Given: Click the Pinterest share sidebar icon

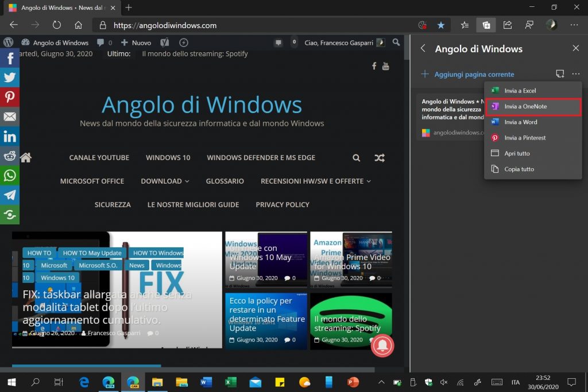Looking at the screenshot, I should coord(10,97).
